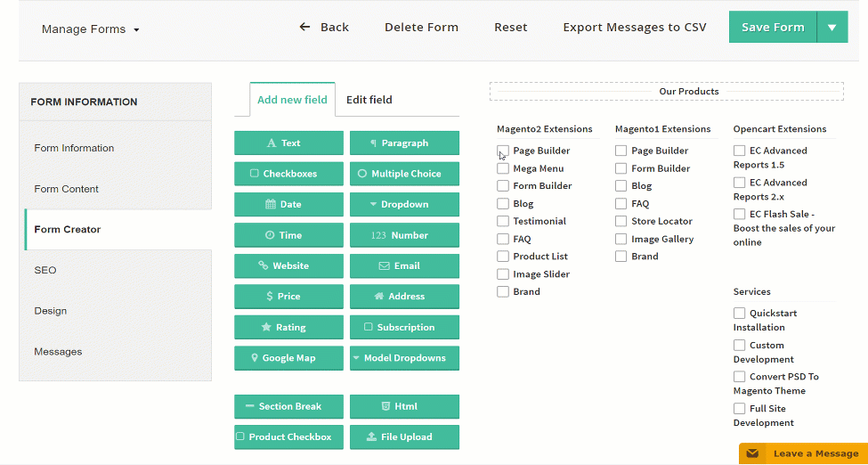868x465 pixels.
Task: Add a Number field
Action: (405, 235)
